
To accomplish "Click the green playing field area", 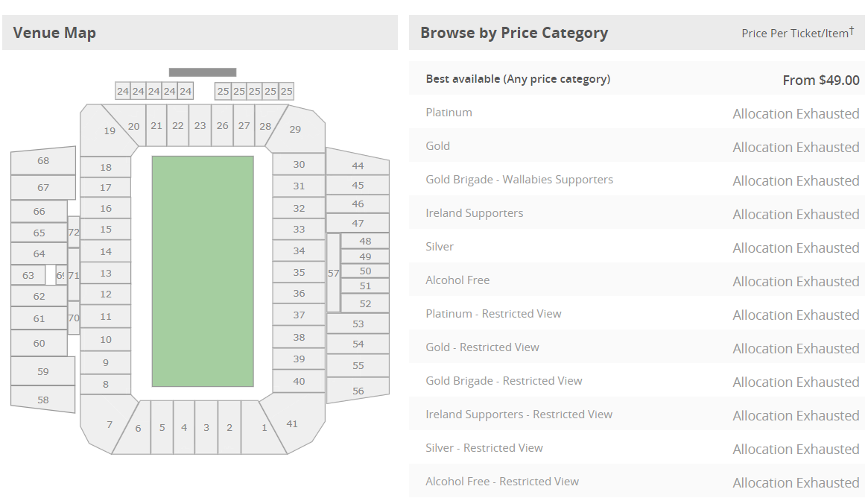I will click(203, 271).
